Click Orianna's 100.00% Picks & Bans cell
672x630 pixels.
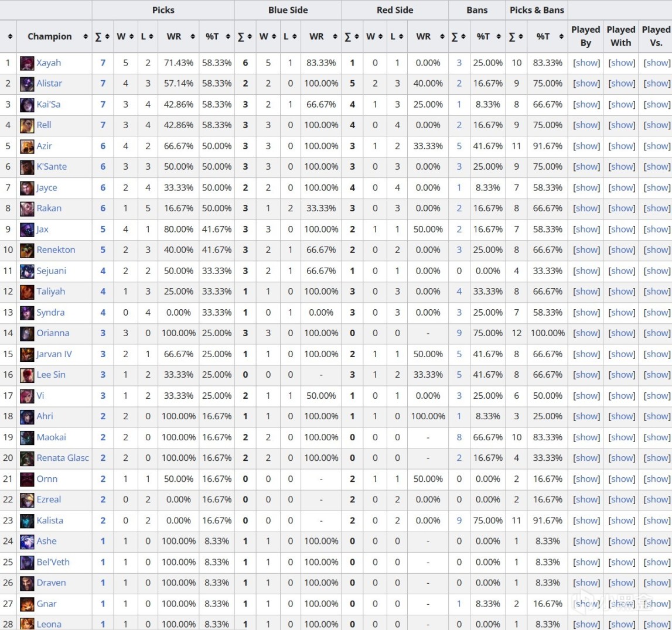coord(547,333)
